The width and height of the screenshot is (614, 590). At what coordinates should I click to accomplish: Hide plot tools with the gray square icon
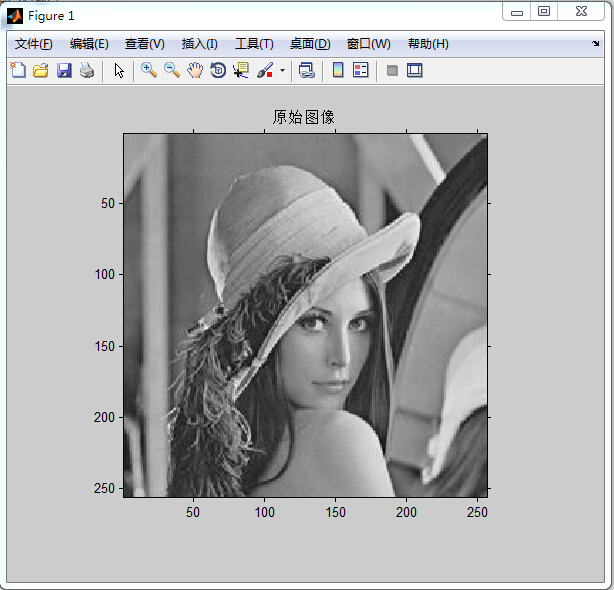(392, 70)
